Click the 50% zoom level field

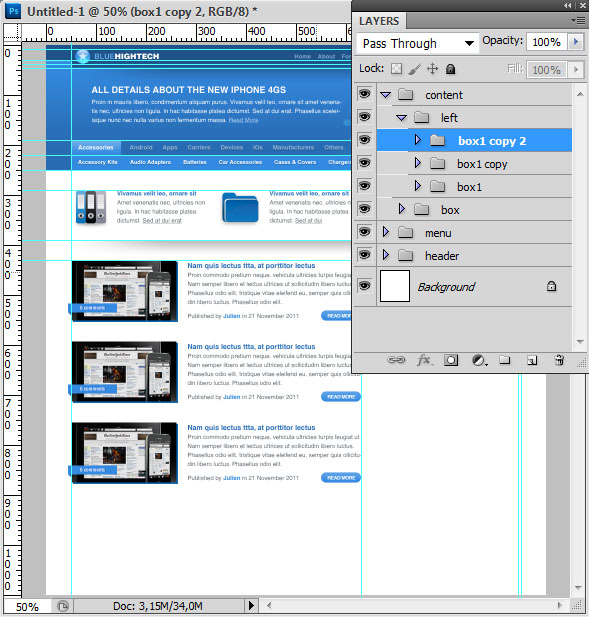28,607
